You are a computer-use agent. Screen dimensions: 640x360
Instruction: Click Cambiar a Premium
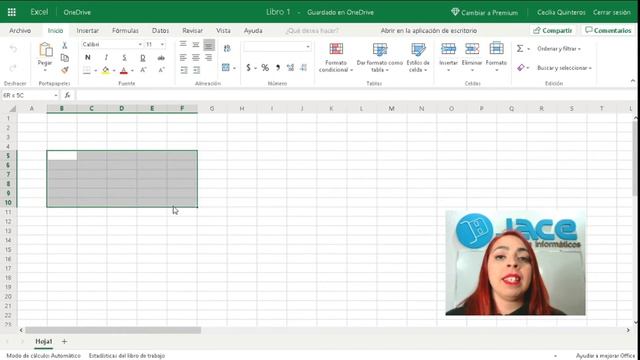[484, 12]
